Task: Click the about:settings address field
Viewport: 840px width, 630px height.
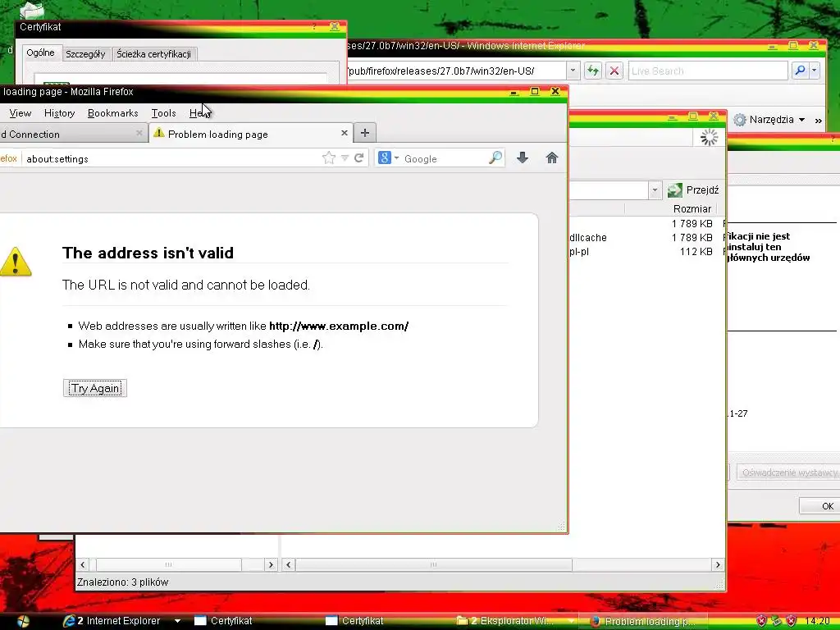Action: [x=171, y=158]
